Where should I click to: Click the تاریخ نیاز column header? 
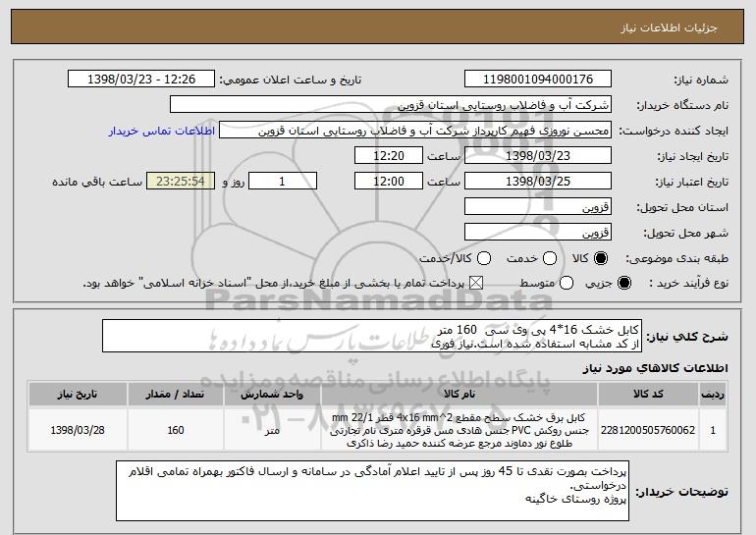point(78,395)
